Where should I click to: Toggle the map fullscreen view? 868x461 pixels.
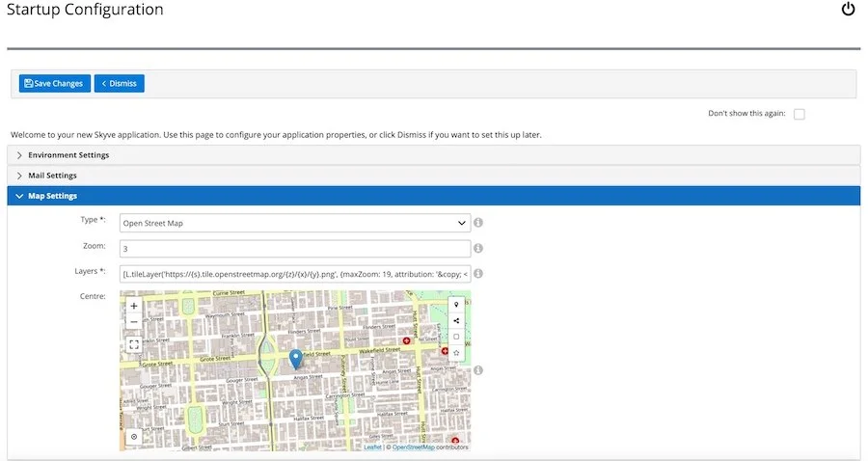click(134, 344)
